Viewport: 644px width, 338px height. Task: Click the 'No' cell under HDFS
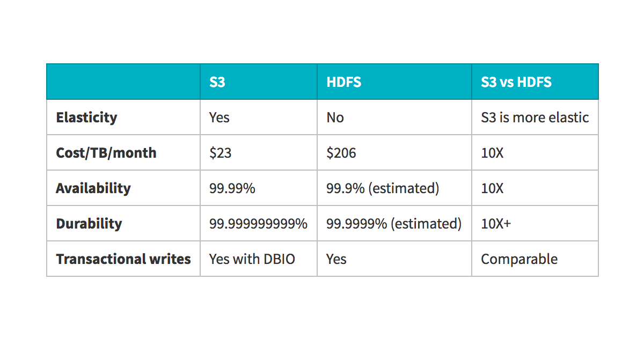pos(335,117)
